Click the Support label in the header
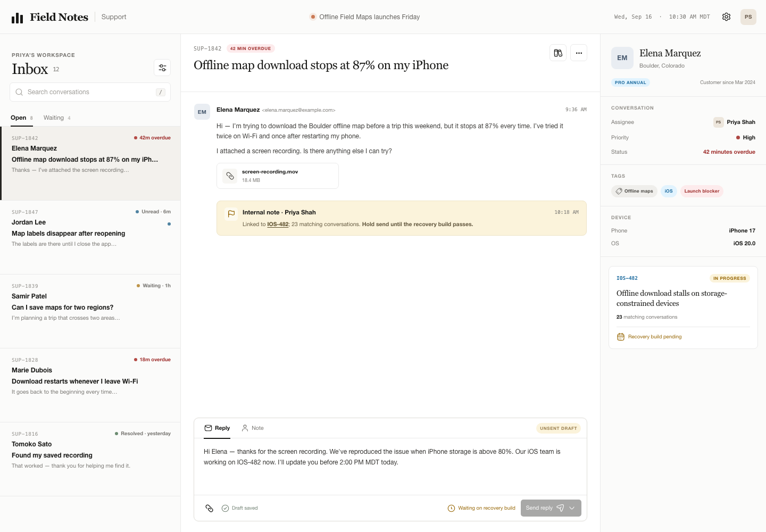This screenshot has width=766, height=532. pyautogui.click(x=114, y=17)
